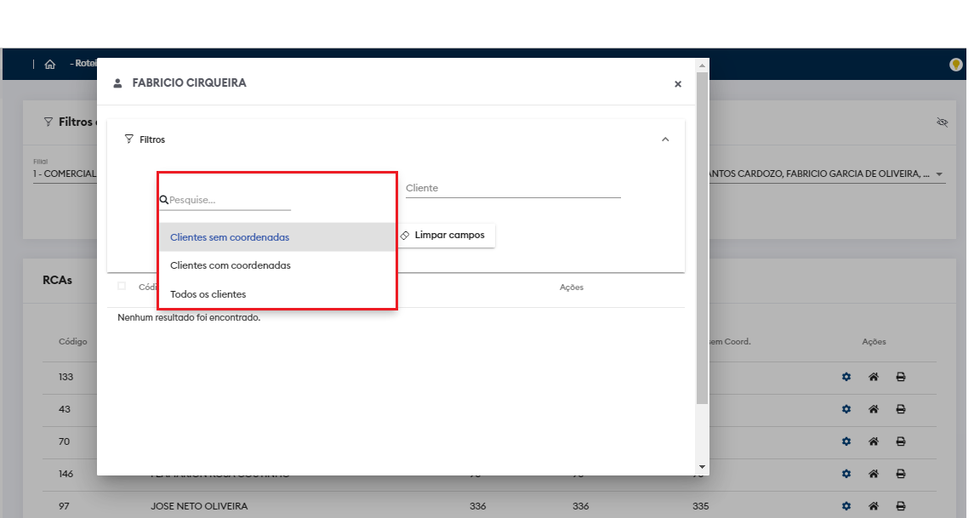This screenshot has height=518, width=980.
Task: Click scrollbar down arrow in dialog
Action: coord(702,467)
